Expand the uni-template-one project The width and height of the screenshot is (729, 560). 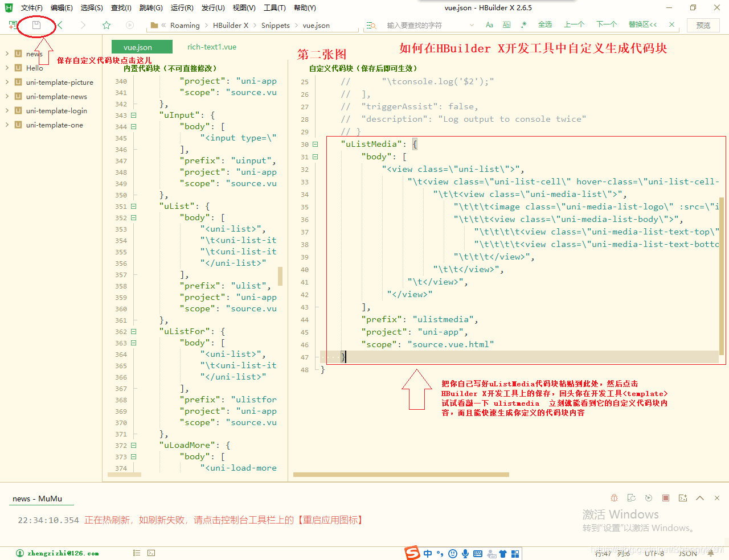[7, 125]
